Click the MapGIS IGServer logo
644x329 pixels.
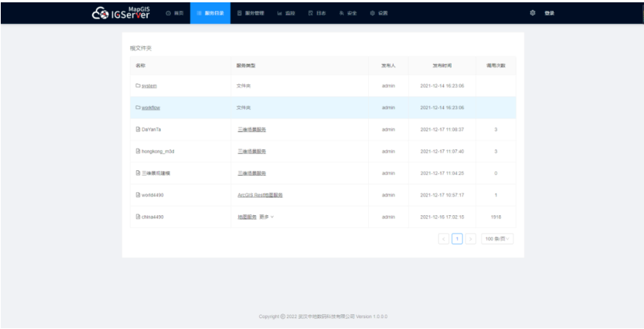pyautogui.click(x=121, y=12)
